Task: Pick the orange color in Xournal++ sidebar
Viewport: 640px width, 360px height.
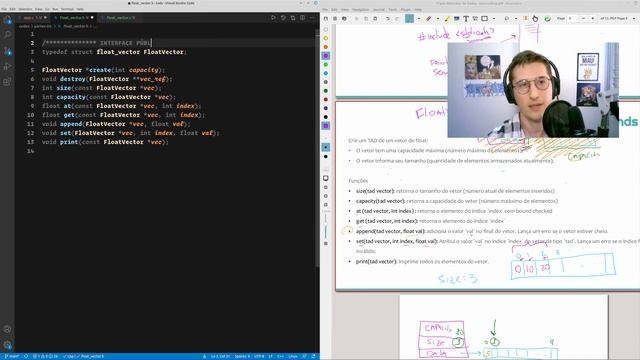Action: (x=326, y=47)
